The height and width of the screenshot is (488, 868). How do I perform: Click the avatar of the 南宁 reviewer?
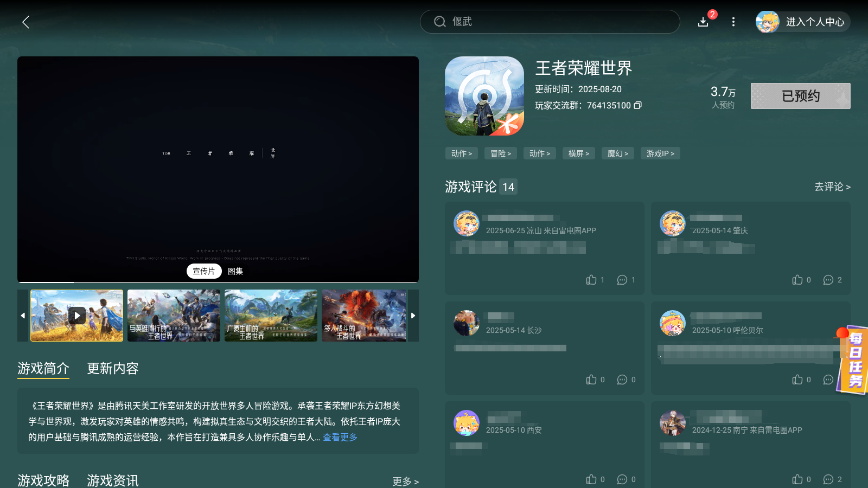tap(673, 423)
